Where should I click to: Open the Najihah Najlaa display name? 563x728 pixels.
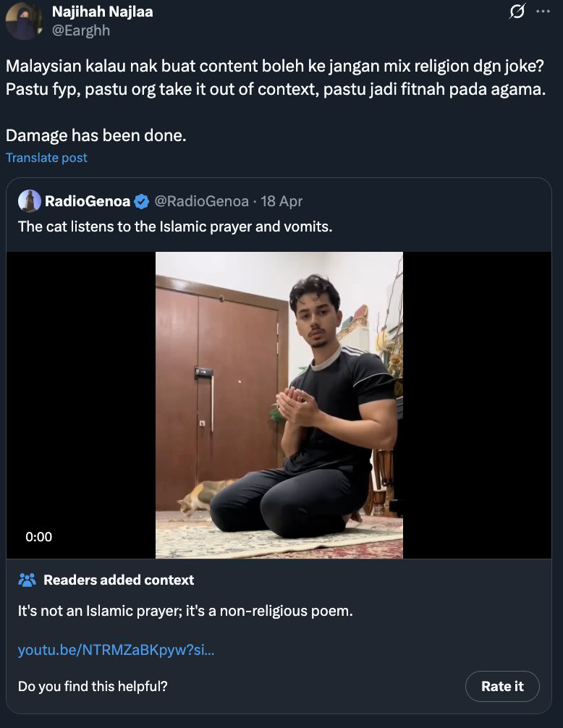click(102, 12)
